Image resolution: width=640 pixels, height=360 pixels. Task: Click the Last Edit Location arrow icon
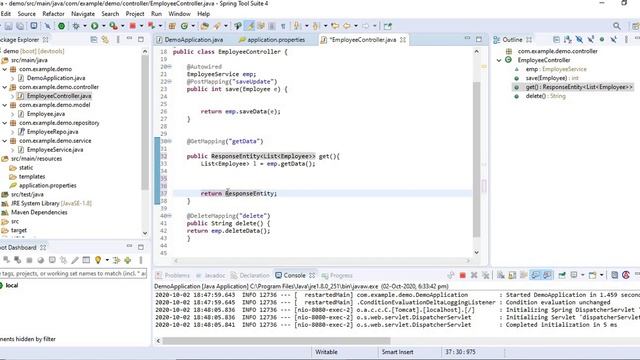[x=335, y=26]
